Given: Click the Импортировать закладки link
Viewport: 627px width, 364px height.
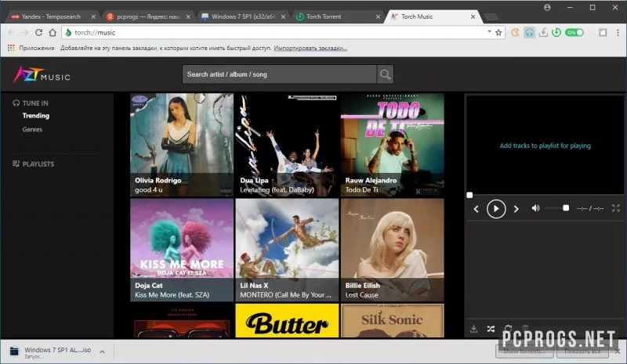Looking at the screenshot, I should pyautogui.click(x=310, y=48).
